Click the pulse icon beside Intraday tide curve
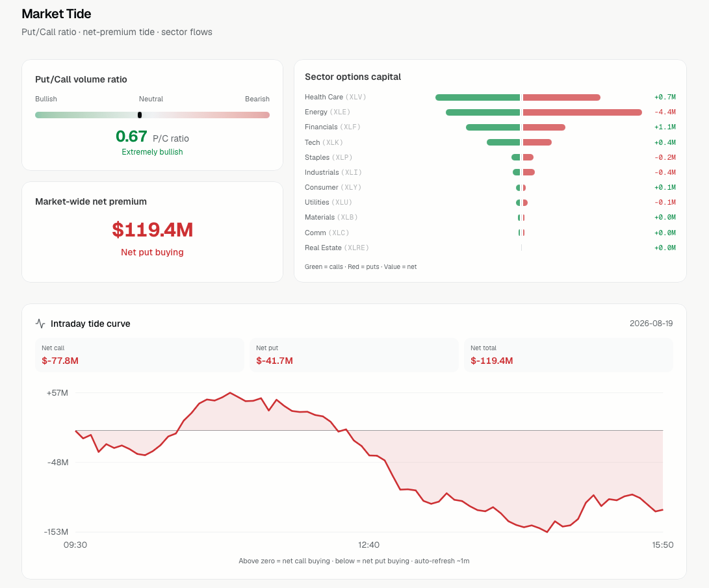This screenshot has height=588, width=709. 40,324
